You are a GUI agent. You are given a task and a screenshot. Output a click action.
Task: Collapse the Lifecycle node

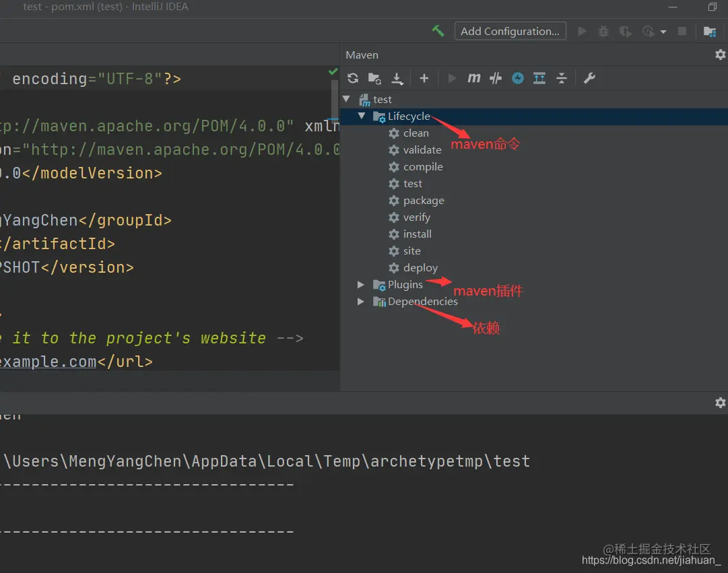coord(362,116)
